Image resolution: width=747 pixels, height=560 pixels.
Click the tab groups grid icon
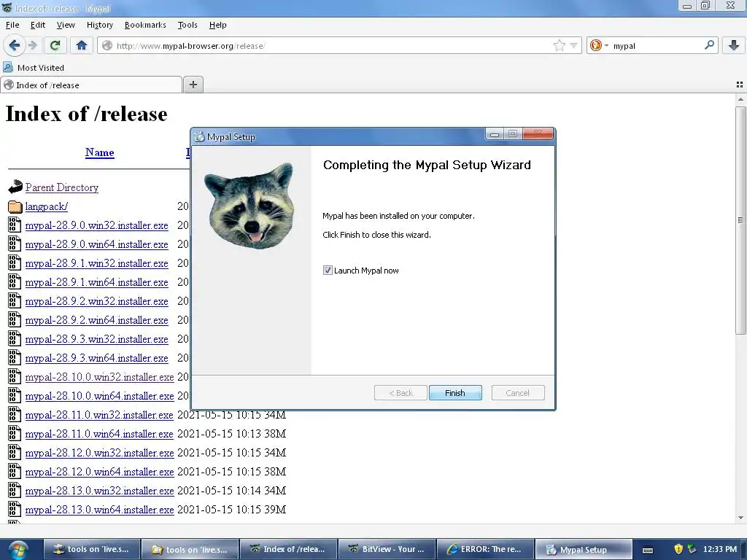(740, 85)
